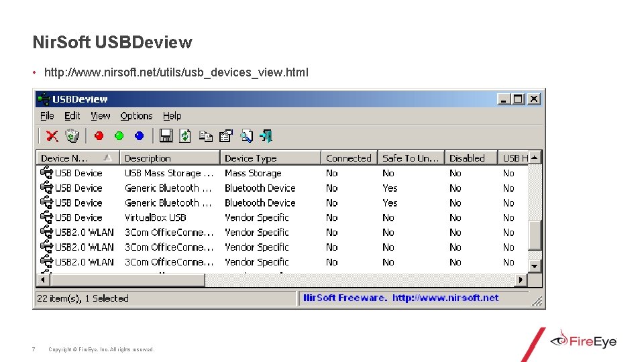Click the refresh toolbar icon

point(185,136)
